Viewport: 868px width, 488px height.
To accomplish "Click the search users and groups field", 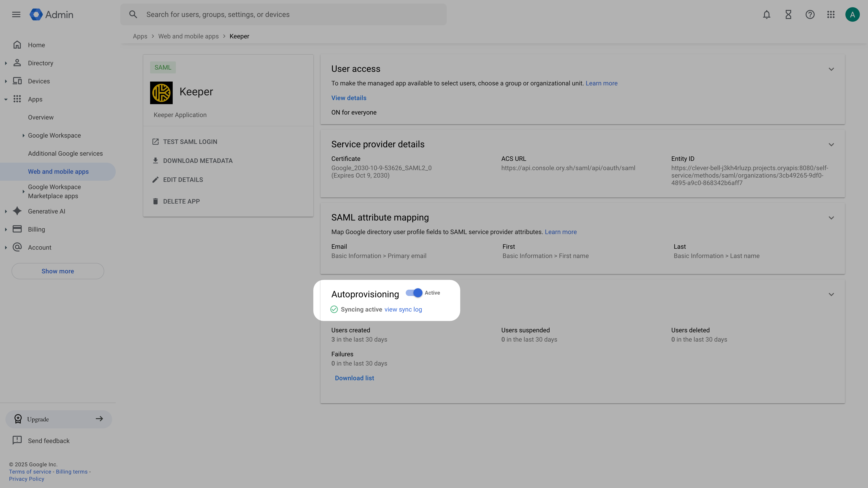I will [x=283, y=14].
